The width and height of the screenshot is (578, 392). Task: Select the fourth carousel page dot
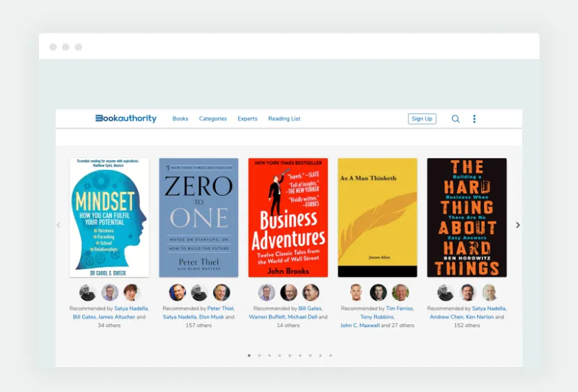point(280,356)
